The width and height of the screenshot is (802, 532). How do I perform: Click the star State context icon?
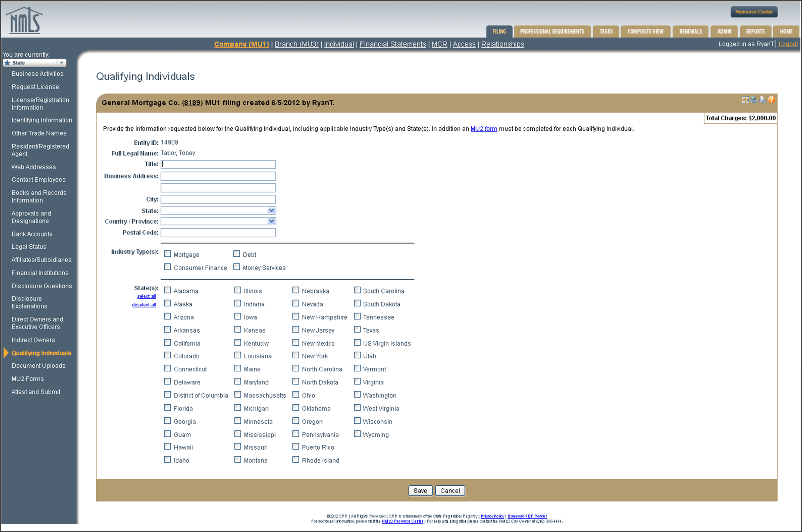pos(7,63)
